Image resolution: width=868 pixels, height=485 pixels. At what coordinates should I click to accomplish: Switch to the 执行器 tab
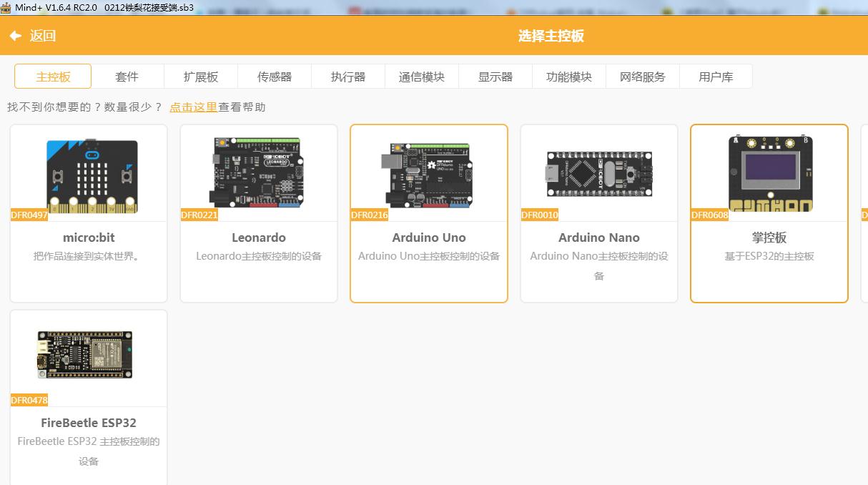coord(348,77)
